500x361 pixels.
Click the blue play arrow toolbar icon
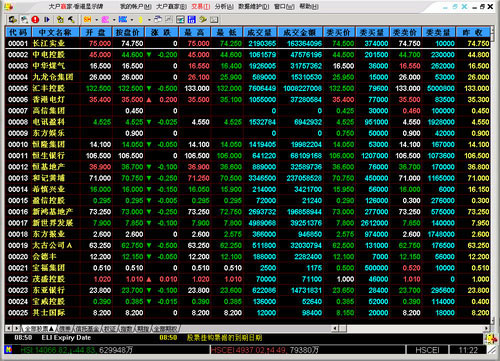(47, 20)
